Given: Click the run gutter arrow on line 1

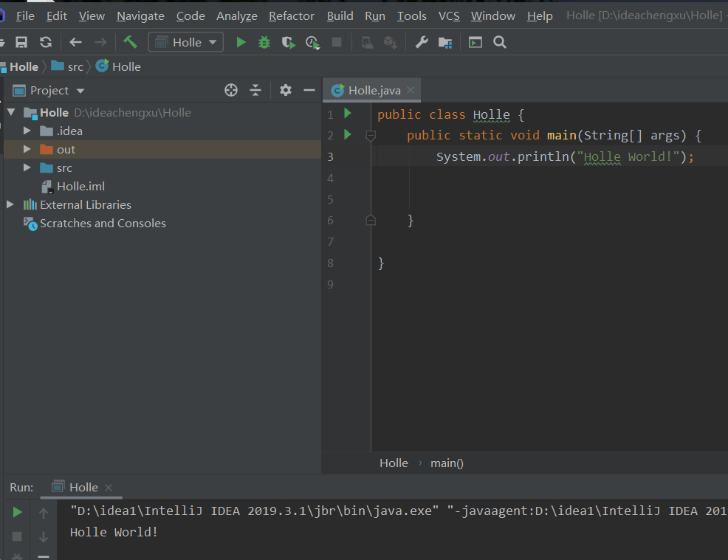Looking at the screenshot, I should pyautogui.click(x=347, y=113).
